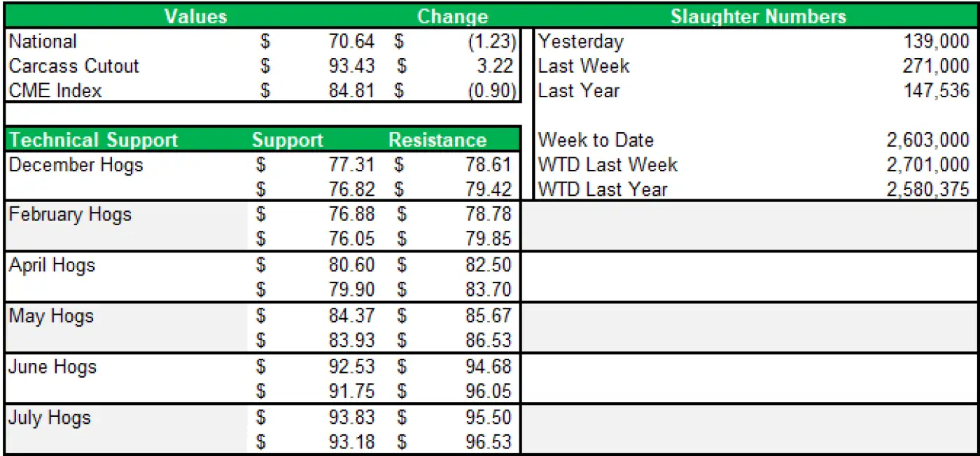This screenshot has height=456, width=980.
Task: Select July Hogs support value 93.18
Action: pyautogui.click(x=351, y=442)
